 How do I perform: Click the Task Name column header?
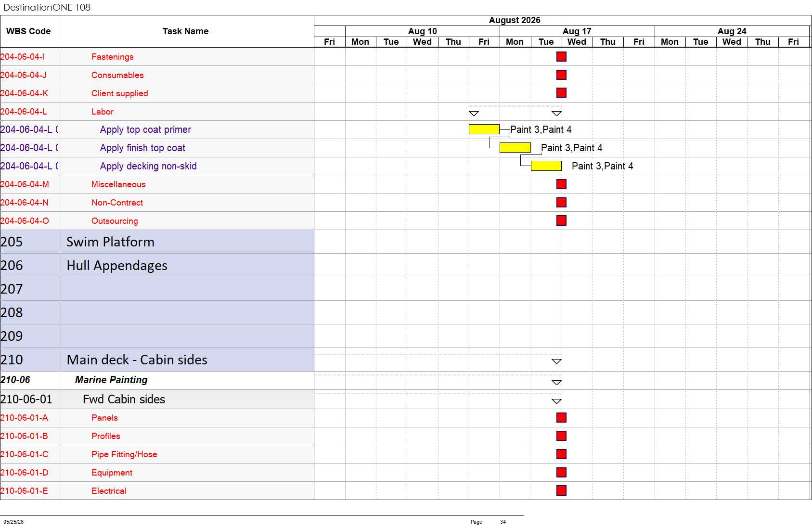186,31
